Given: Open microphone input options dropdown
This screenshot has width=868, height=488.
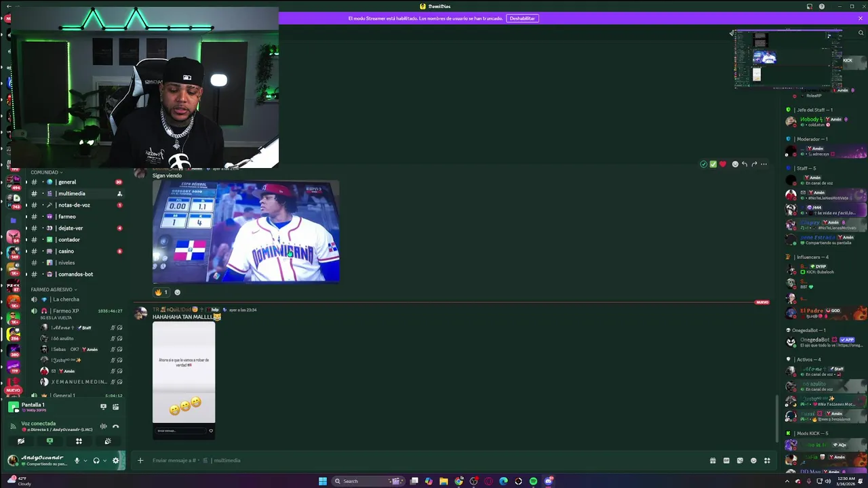Looking at the screenshot, I should coord(84,461).
